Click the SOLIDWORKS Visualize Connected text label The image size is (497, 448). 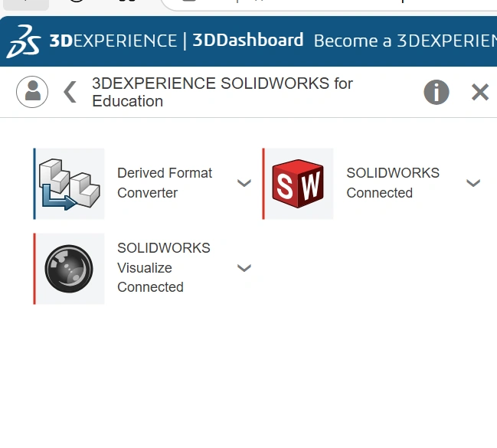[x=163, y=268]
